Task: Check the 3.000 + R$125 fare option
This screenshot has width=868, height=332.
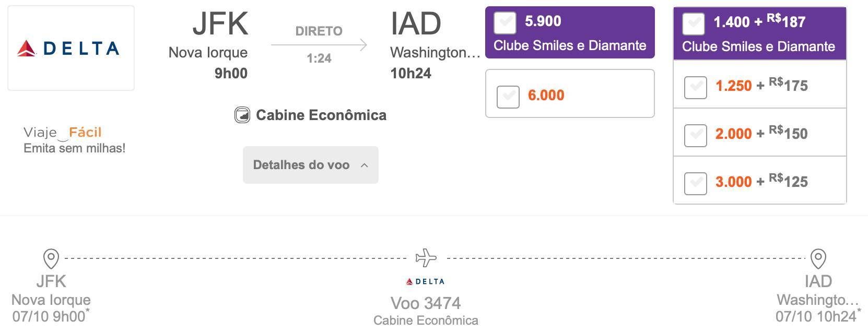Action: (696, 183)
